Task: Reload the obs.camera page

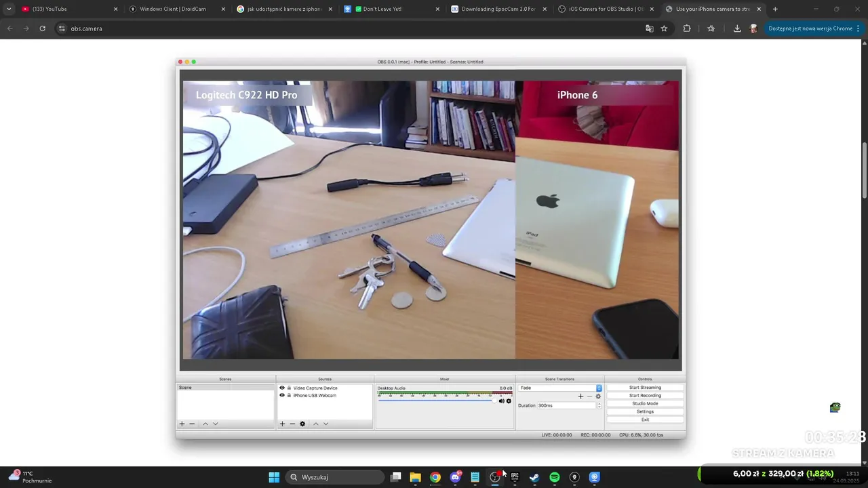Action: 42,28
